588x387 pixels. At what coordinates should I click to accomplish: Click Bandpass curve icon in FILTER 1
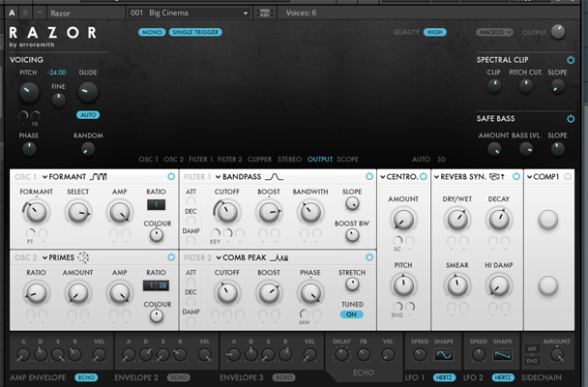(274, 177)
